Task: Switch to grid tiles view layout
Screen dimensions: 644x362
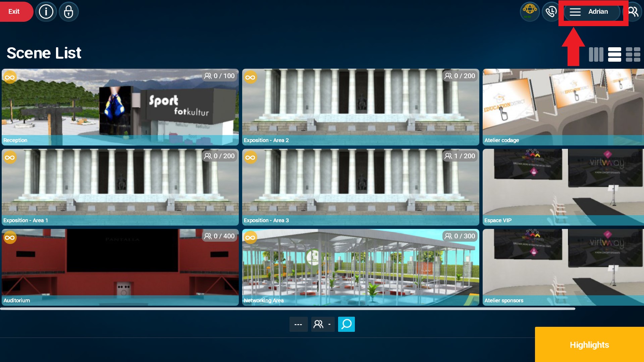Action: click(x=633, y=54)
